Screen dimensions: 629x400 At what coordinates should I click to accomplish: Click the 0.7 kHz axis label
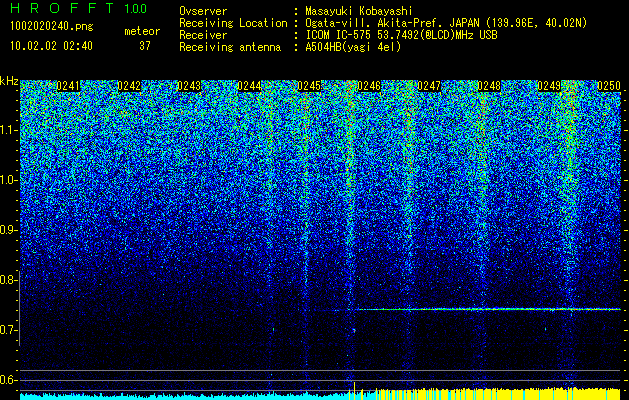pyautogui.click(x=8, y=330)
